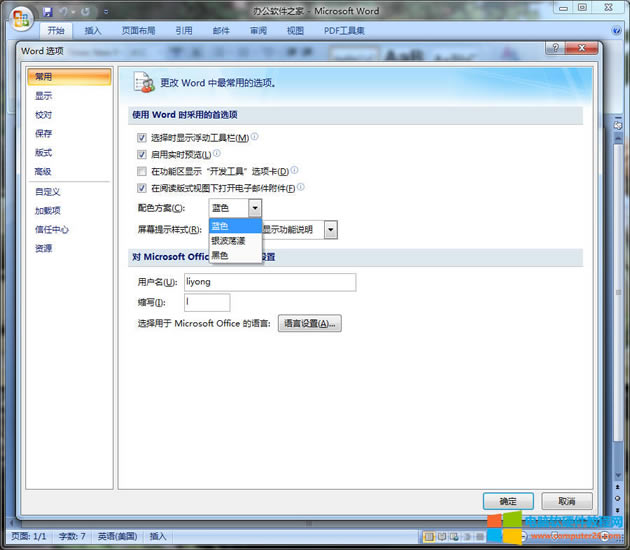
Task: Choose 黑色 in the color scheme list
Action: [235, 255]
